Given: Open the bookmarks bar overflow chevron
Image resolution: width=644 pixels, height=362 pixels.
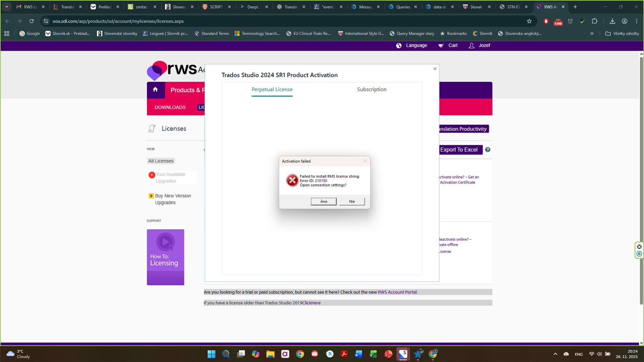Looking at the screenshot, I should click(592, 33).
